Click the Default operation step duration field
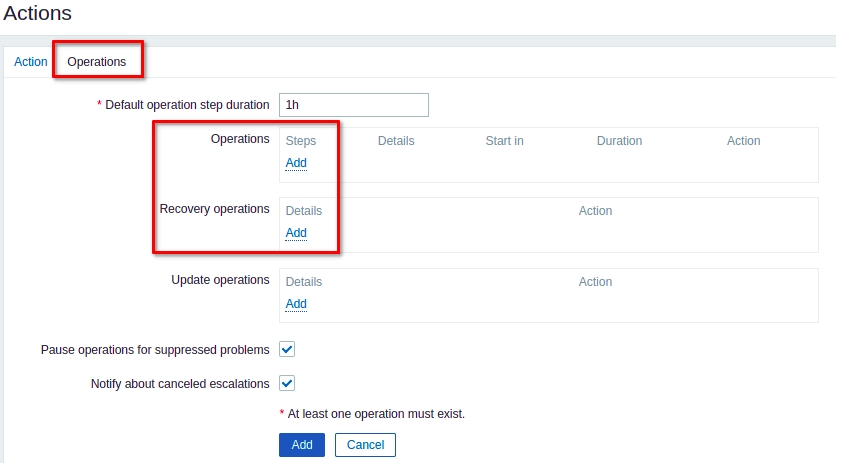The image size is (841, 464). pos(354,105)
